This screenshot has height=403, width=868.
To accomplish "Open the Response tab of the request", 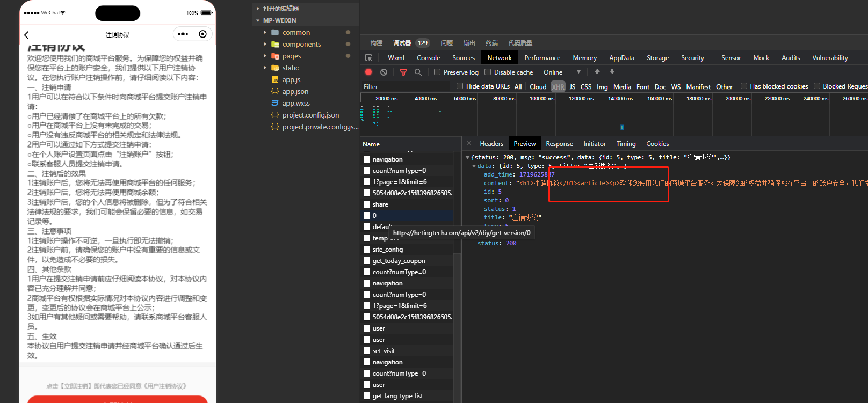I will pyautogui.click(x=559, y=144).
